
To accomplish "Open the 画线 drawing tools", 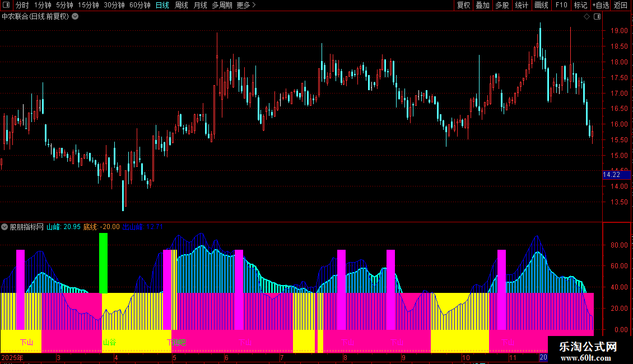I will tap(541, 5).
